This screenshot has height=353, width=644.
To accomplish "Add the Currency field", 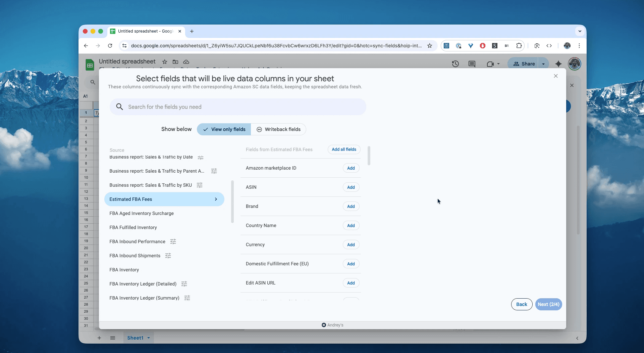I will pyautogui.click(x=351, y=245).
